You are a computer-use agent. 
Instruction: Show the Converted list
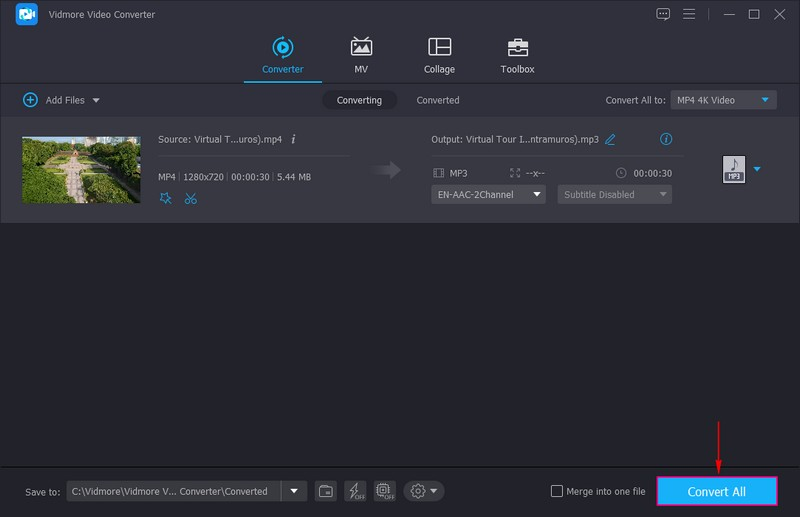[x=438, y=100]
